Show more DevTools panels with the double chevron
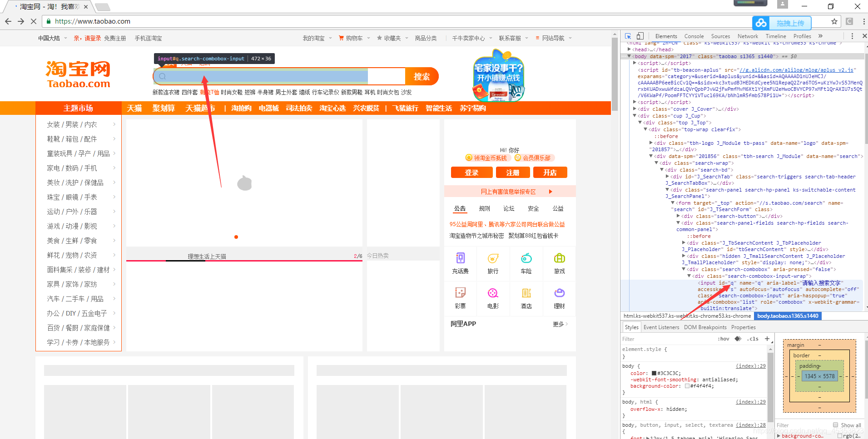 point(820,36)
